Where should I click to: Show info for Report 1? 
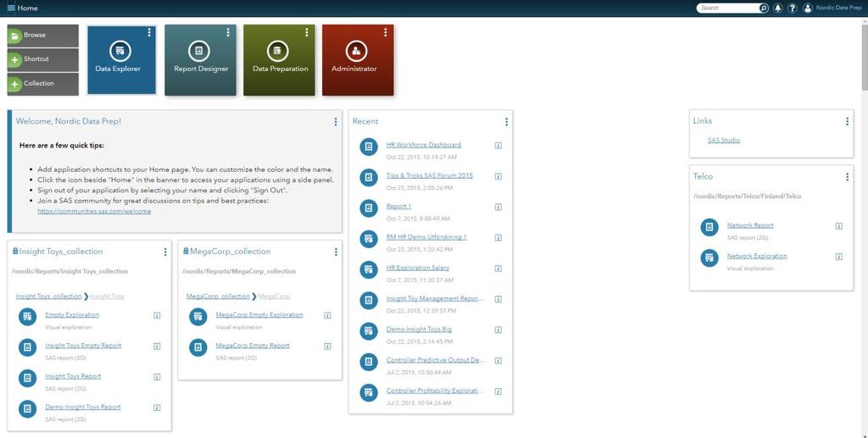pos(498,207)
